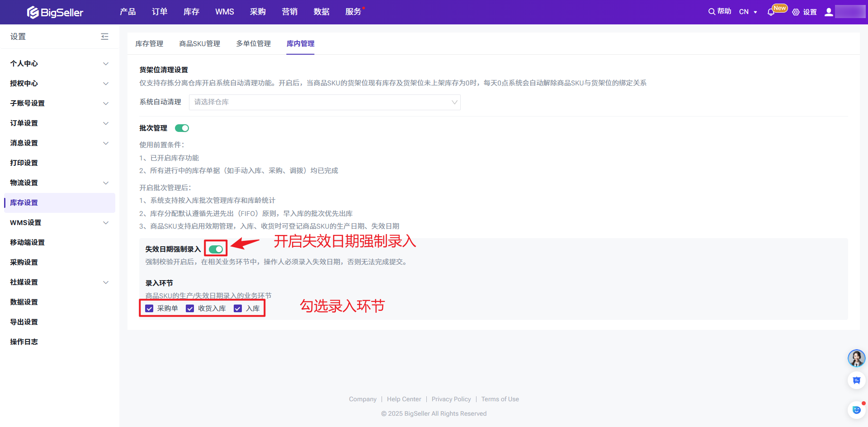Click the BigSeller logo

pos(55,12)
